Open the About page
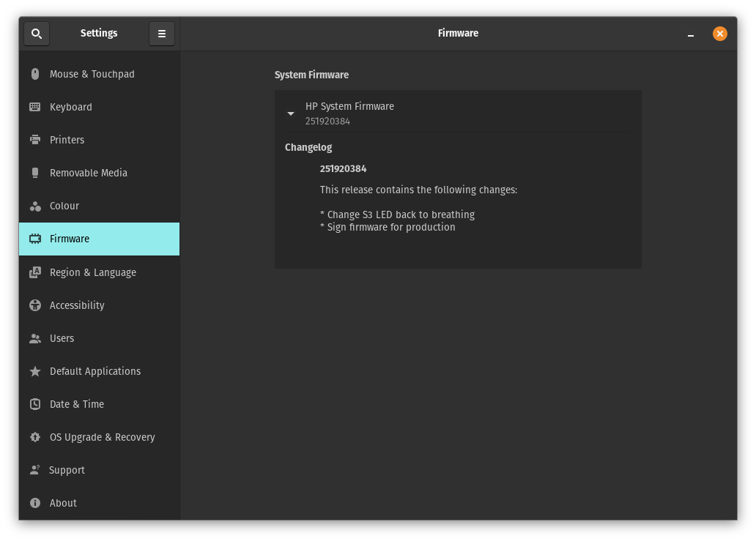The height and width of the screenshot is (541, 756). (x=100, y=503)
